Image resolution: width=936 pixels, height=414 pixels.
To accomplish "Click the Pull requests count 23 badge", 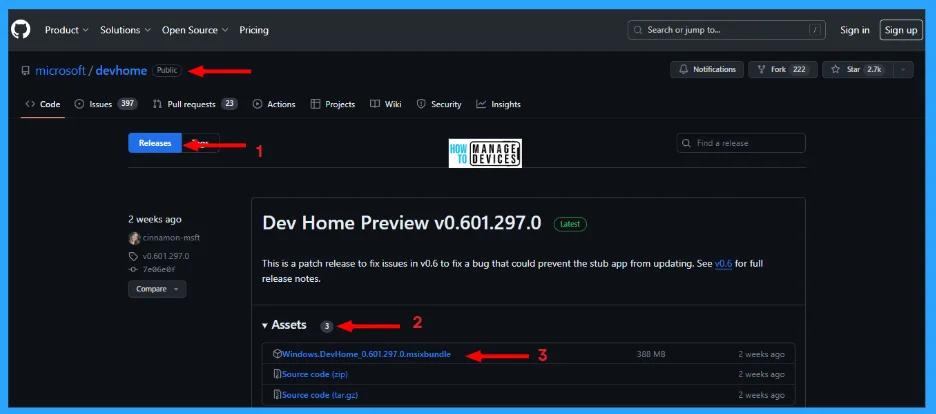I will 229,104.
